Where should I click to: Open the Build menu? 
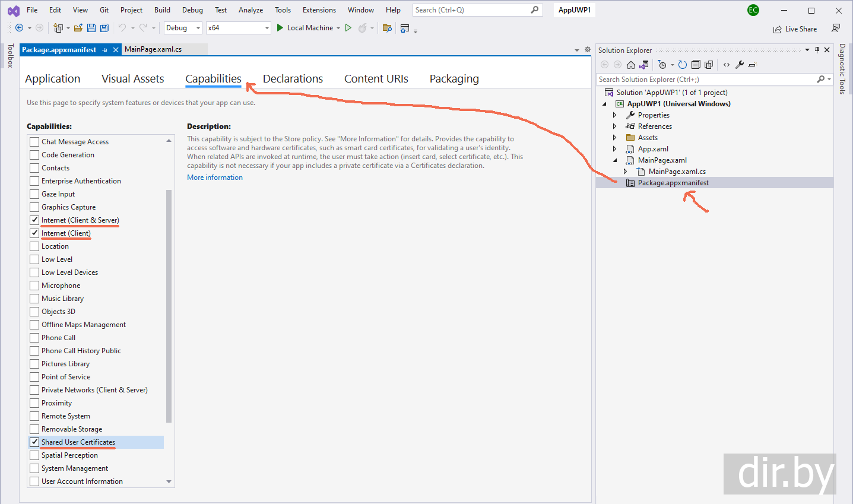click(x=162, y=10)
